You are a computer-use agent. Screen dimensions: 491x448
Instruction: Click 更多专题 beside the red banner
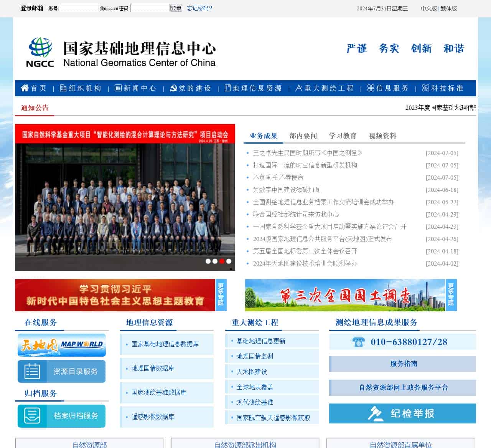pyautogui.click(x=221, y=295)
